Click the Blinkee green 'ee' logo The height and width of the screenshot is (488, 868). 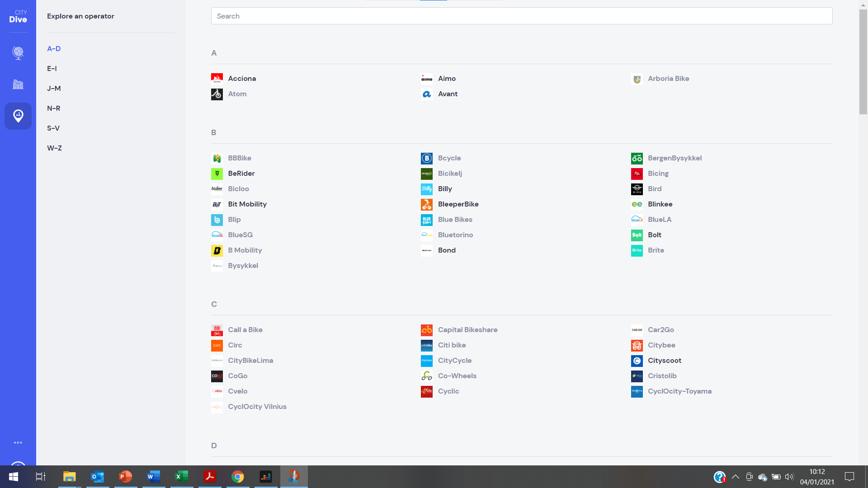[637, 204]
